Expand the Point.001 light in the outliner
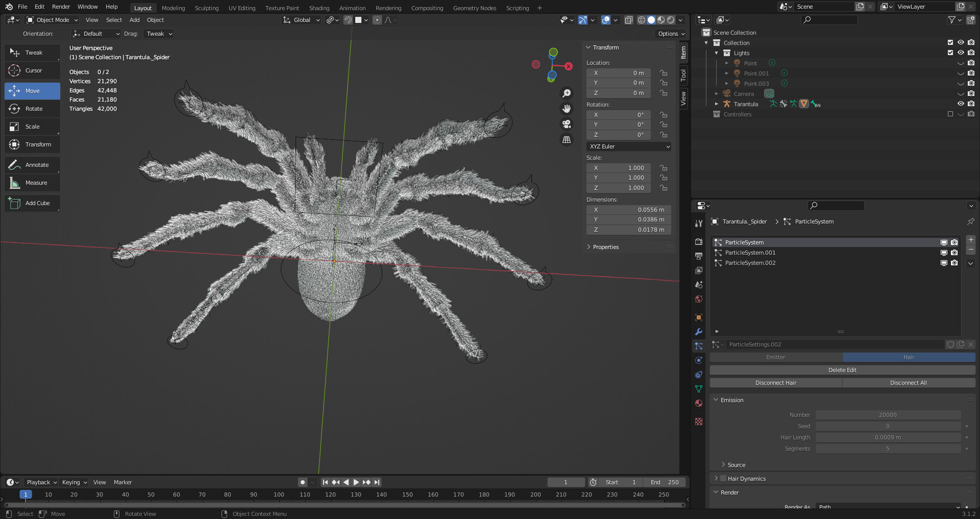 coord(727,73)
